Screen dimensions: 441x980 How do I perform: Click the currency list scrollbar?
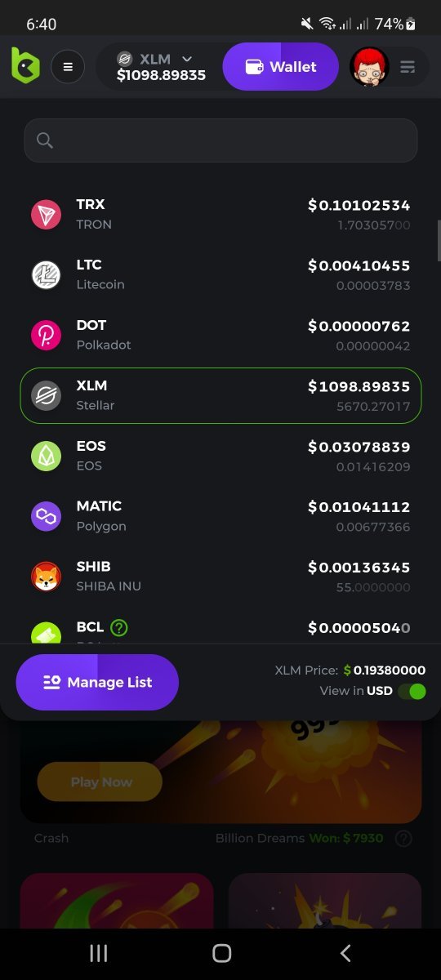point(439,241)
